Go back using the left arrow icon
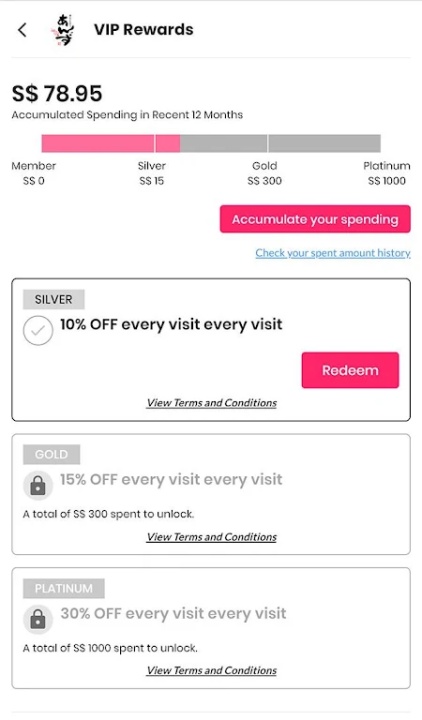Image resolution: width=422 pixels, height=720 pixels. coord(22,30)
